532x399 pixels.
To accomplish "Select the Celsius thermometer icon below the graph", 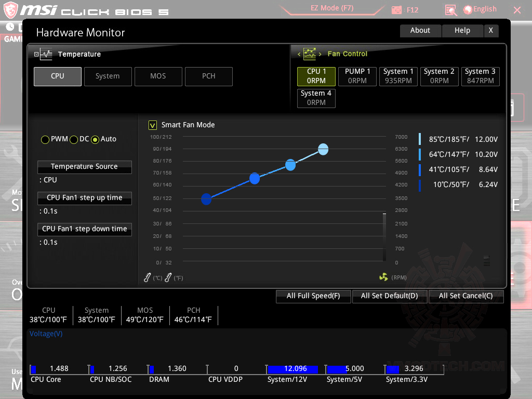I will [x=147, y=278].
